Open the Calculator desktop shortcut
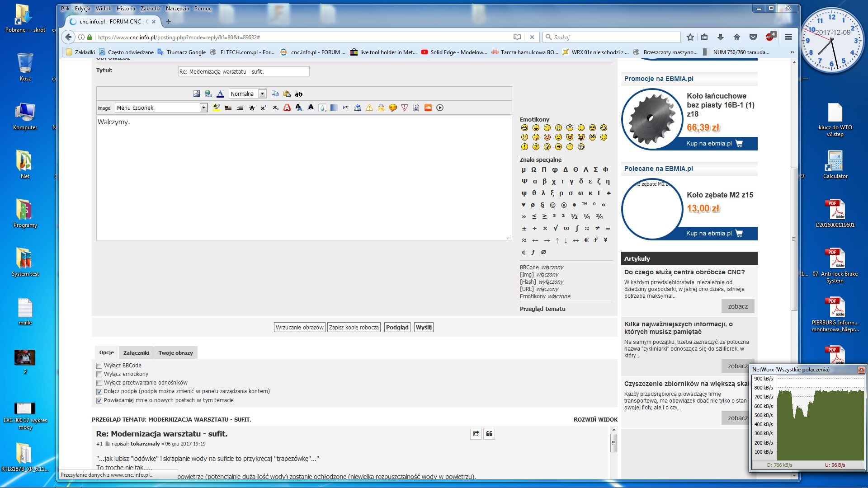Image resolution: width=868 pixels, height=488 pixels. (835, 164)
